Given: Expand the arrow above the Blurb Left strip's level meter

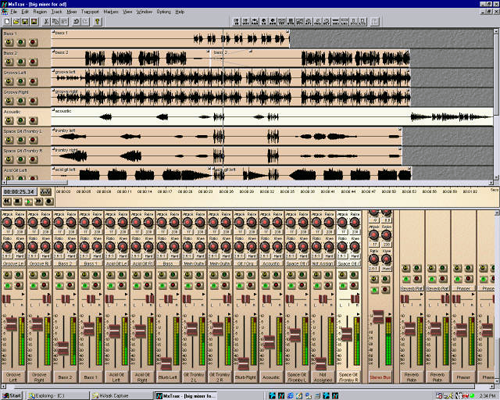Looking at the screenshot, I should 177,314.
